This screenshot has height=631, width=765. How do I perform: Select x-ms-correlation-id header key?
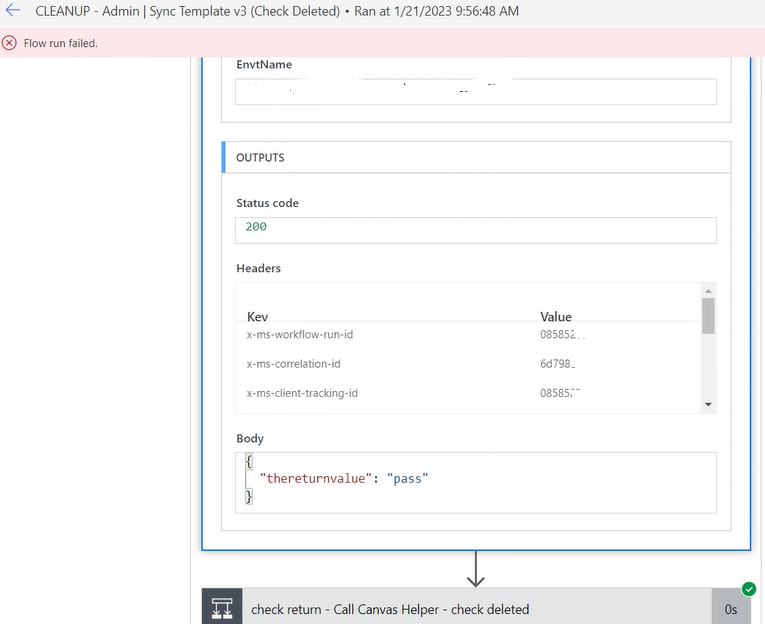pyautogui.click(x=293, y=364)
